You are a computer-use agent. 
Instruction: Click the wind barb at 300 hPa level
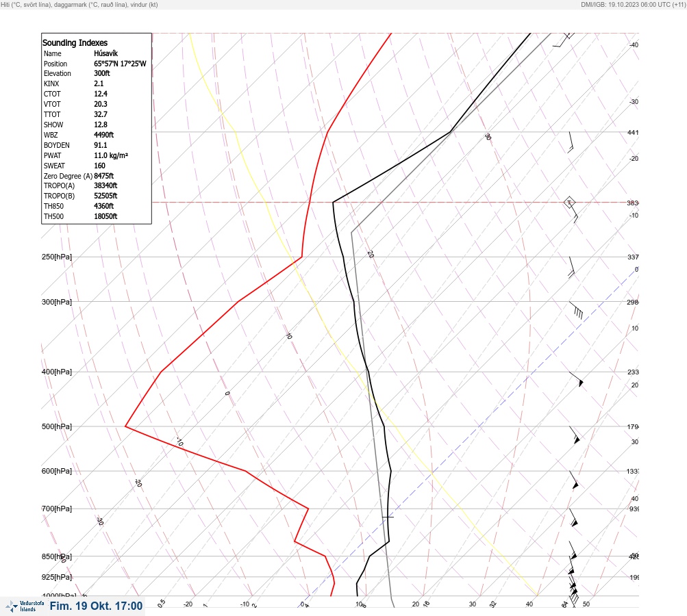[576, 309]
